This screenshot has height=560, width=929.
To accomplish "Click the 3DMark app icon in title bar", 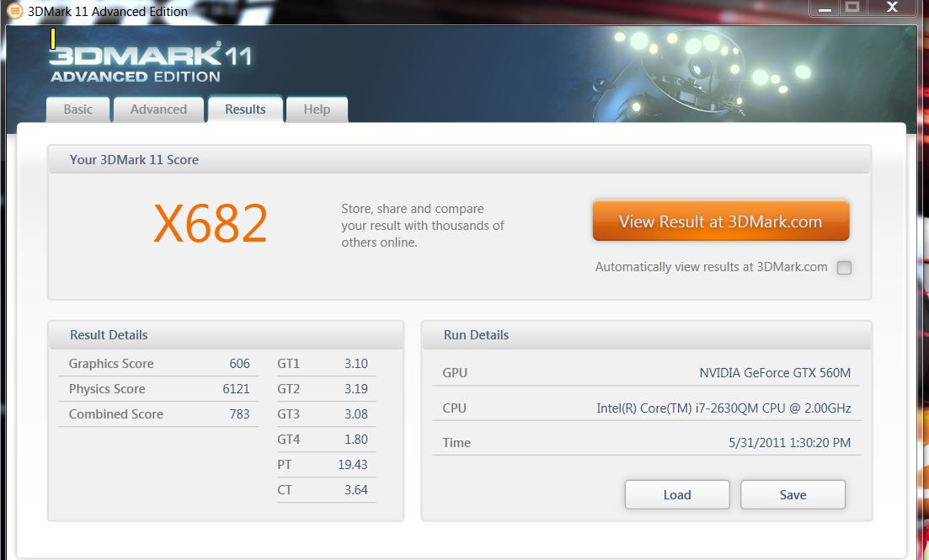I will (15, 11).
